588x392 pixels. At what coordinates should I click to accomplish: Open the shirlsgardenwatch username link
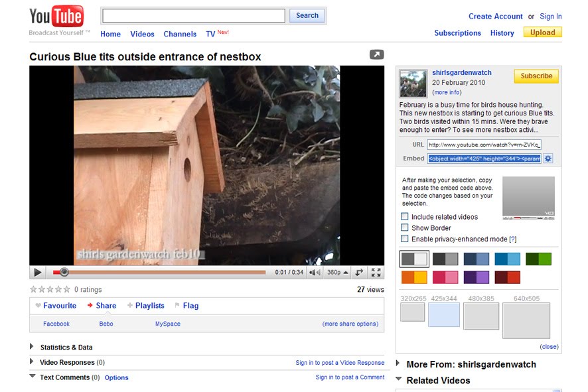click(462, 73)
